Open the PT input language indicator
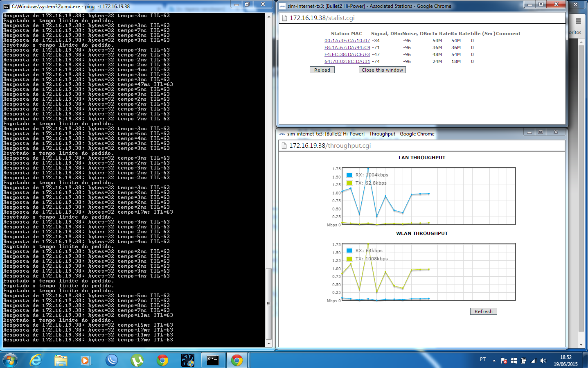The width and height of the screenshot is (588, 368). pyautogui.click(x=483, y=359)
